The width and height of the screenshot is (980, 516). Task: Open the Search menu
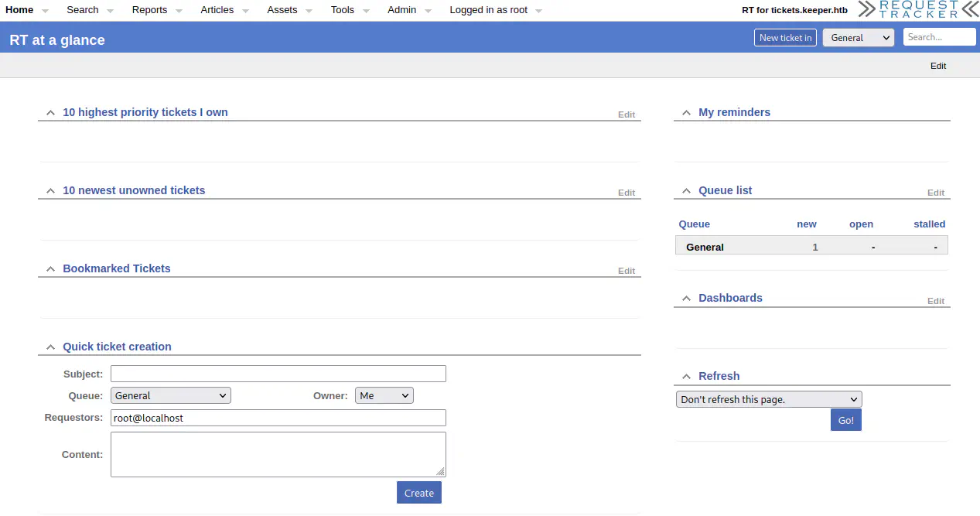click(x=83, y=10)
